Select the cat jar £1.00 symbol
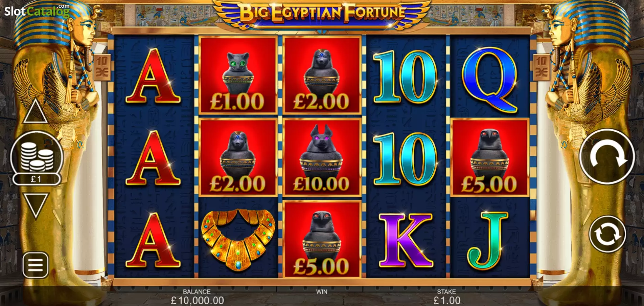Image resolution: width=644 pixels, height=306 pixels. [x=237, y=75]
